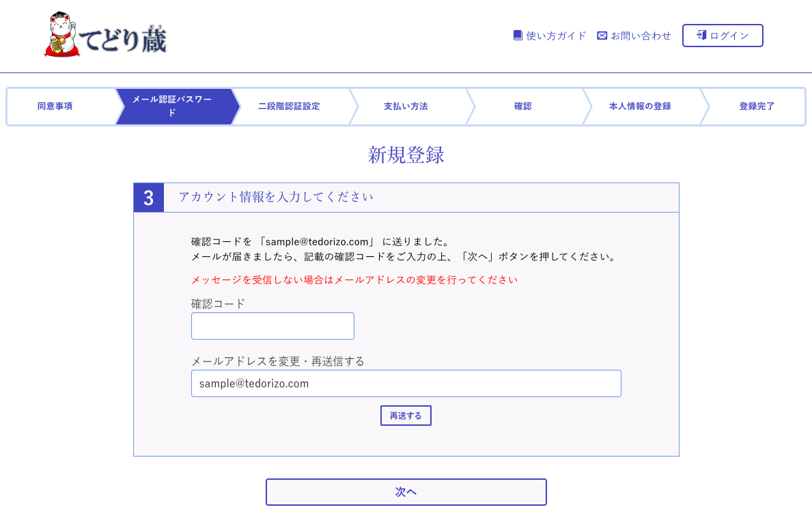This screenshot has height=516, width=812.
Task: Click the email field containing sample@tedorizo.com
Action: 406,383
